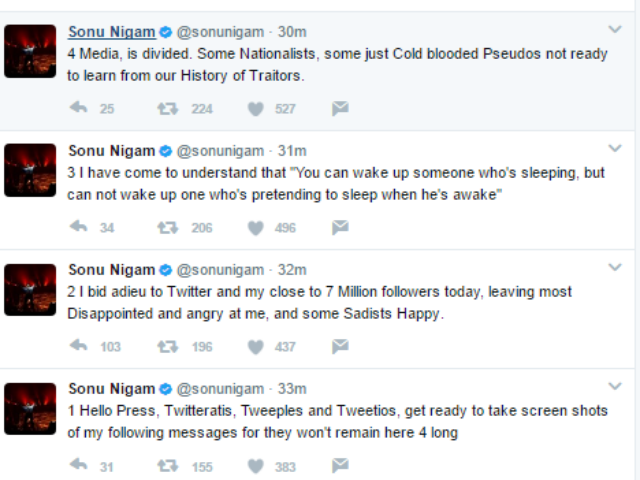Like the 'Hello Press' tweet with 383 likes
This screenshot has width=640, height=480.
pyautogui.click(x=256, y=466)
